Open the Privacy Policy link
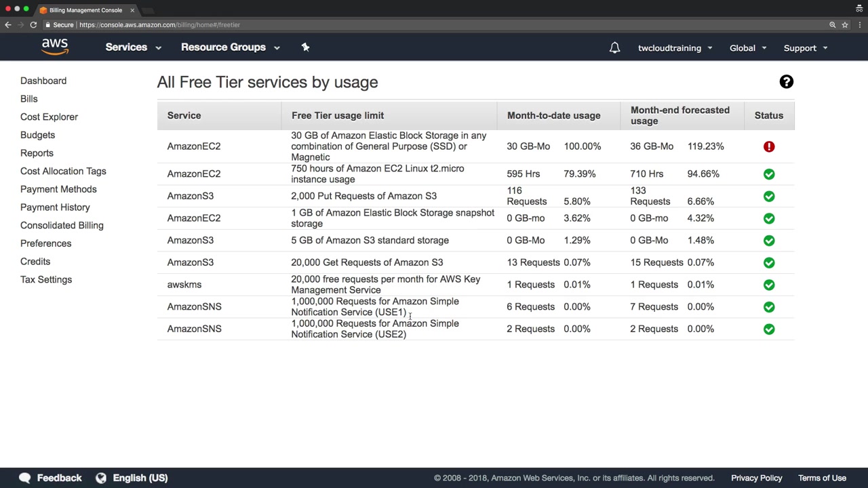The height and width of the screenshot is (488, 868). (x=756, y=478)
